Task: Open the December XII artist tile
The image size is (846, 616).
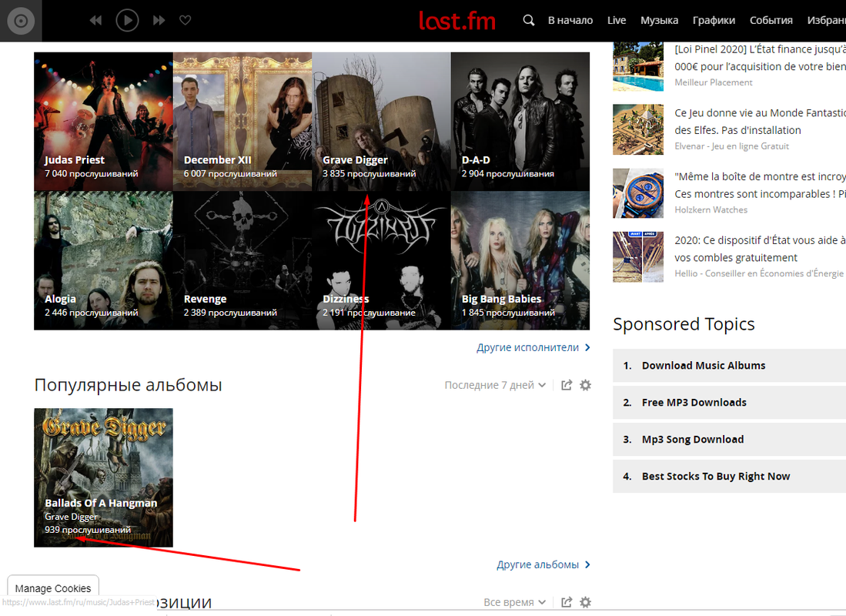Action: 242,122
